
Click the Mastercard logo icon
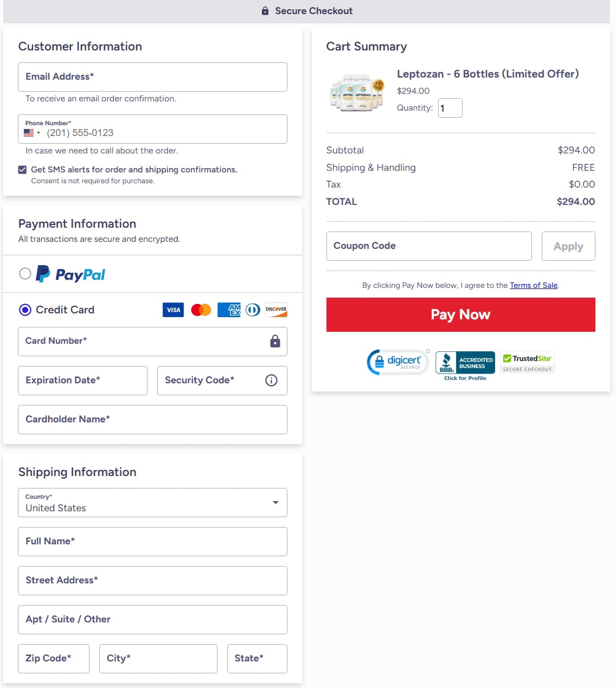(x=201, y=310)
